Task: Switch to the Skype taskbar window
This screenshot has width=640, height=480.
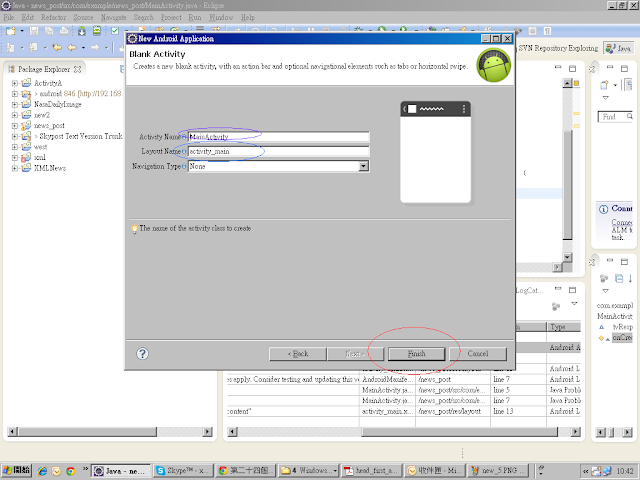Action: click(x=183, y=471)
